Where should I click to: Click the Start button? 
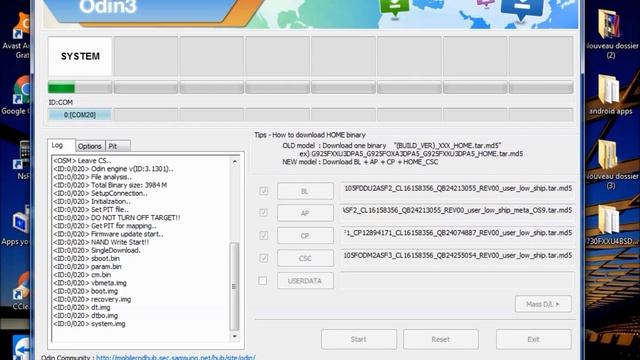coord(359,339)
